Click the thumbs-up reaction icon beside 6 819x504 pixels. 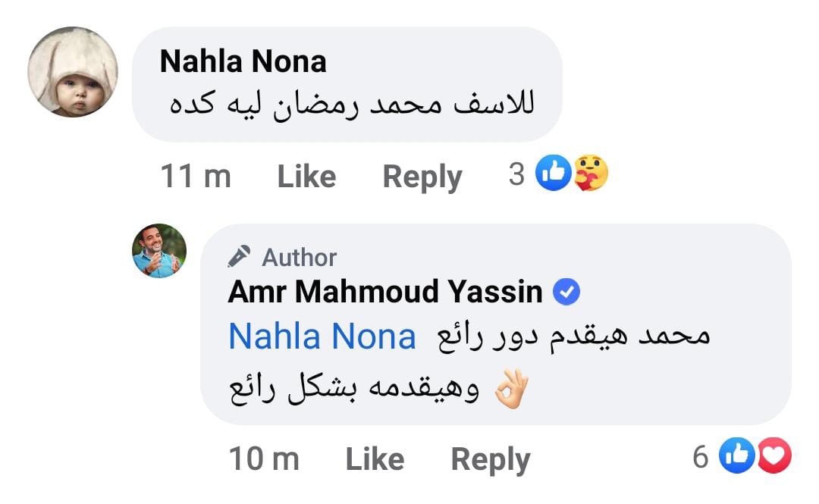736,455
